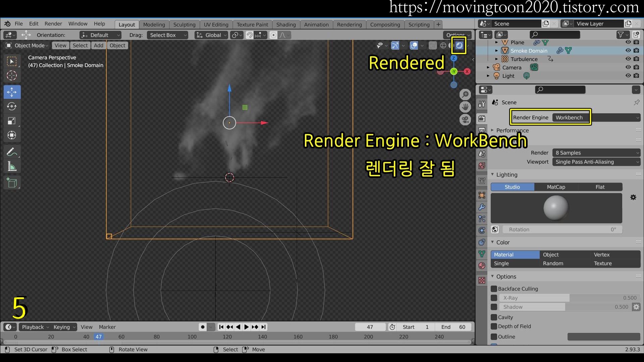Click the zoom viewport magnifier icon
Image resolution: width=644 pixels, height=362 pixels.
pyautogui.click(x=465, y=95)
